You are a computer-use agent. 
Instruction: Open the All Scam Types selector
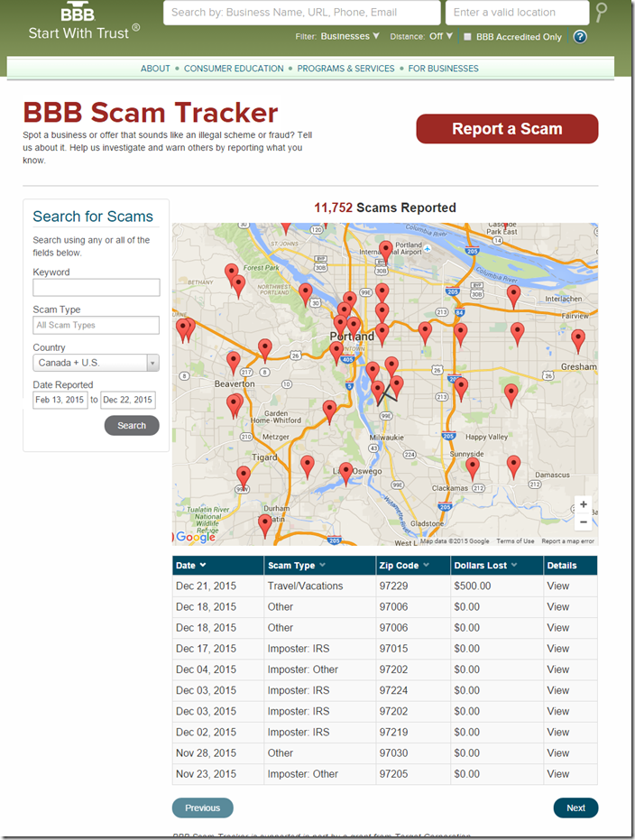pyautogui.click(x=96, y=325)
